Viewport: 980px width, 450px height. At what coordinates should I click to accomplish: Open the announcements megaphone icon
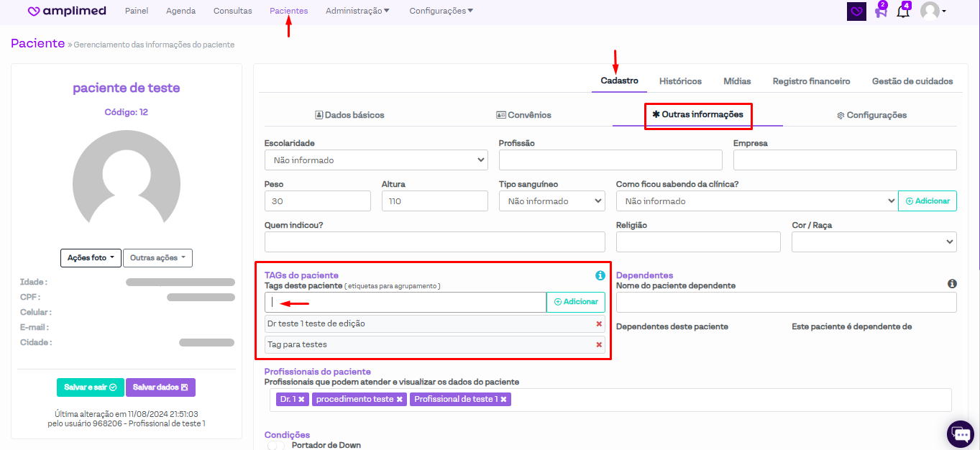[880, 12]
